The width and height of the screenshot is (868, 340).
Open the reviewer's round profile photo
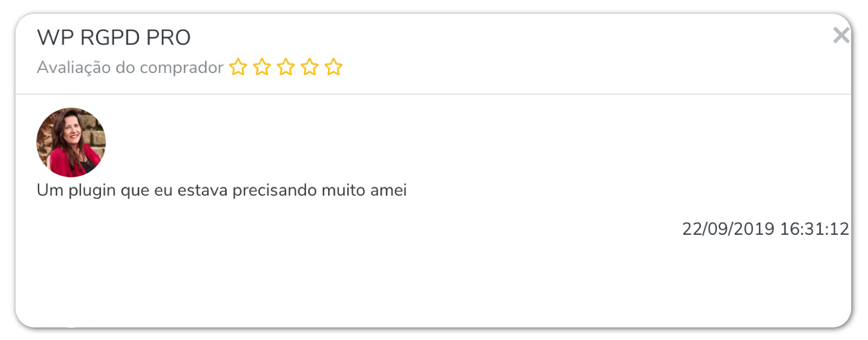(71, 142)
